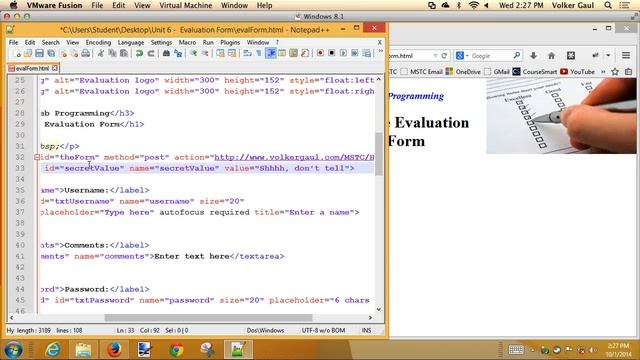Click the right arrow of the horizontal scrollbar
640x360 pixels.
370,318
